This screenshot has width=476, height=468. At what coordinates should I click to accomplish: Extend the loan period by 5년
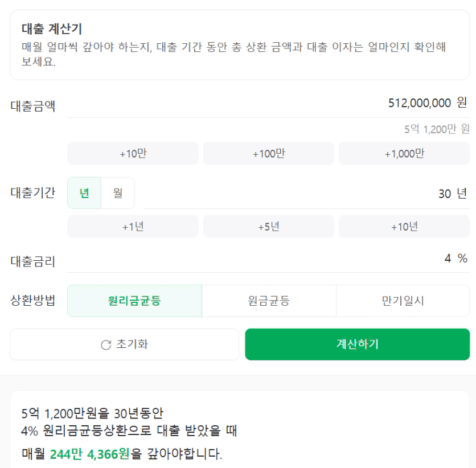(268, 227)
